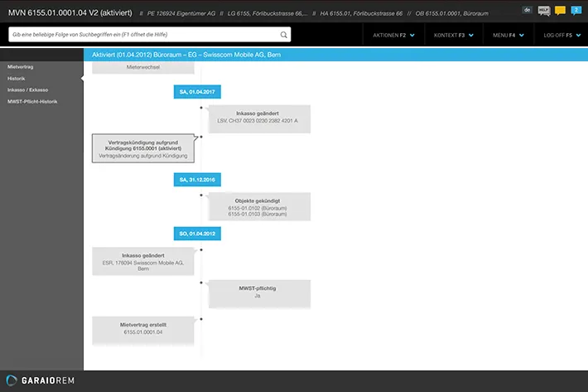Viewport: 588px width, 392px height.
Task: Switch language using the 'de' badge
Action: tap(528, 10)
